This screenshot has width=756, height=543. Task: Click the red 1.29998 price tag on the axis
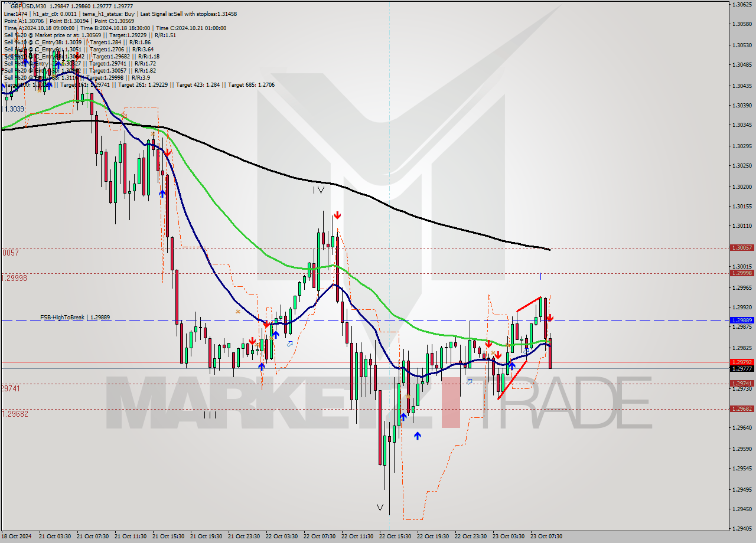point(742,273)
